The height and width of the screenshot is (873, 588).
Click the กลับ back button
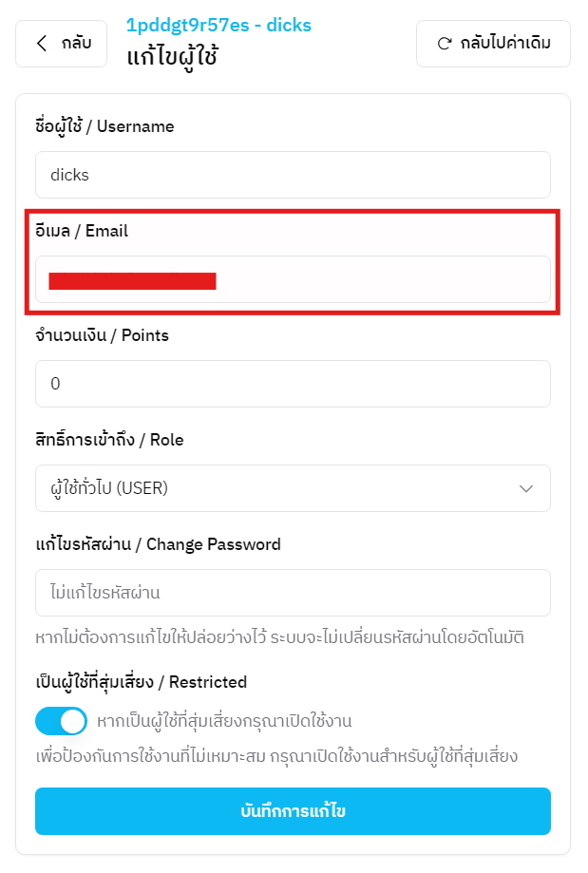pos(60,43)
